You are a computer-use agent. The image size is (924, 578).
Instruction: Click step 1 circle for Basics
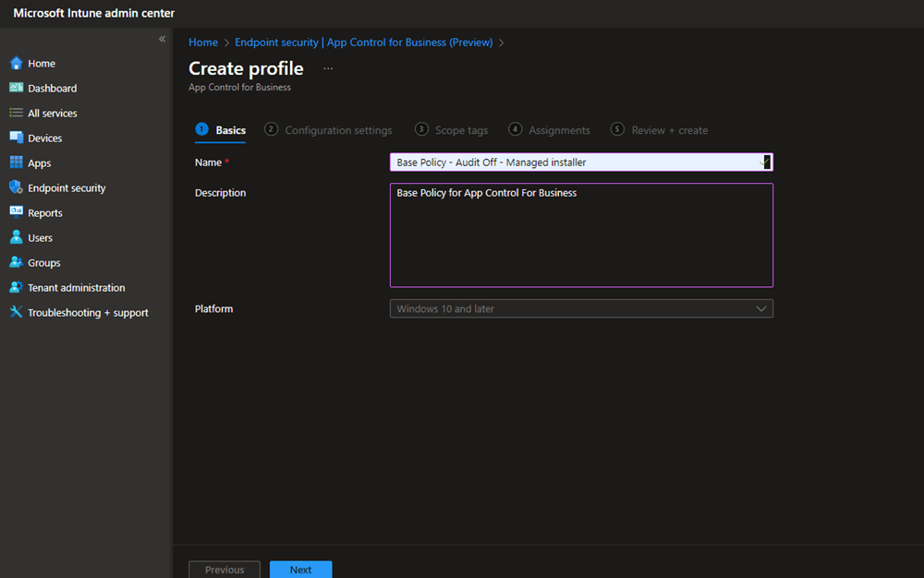point(201,129)
